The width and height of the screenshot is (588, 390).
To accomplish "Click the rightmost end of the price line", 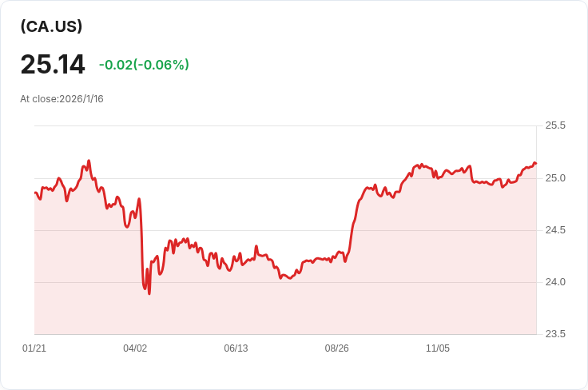I will click(x=535, y=163).
